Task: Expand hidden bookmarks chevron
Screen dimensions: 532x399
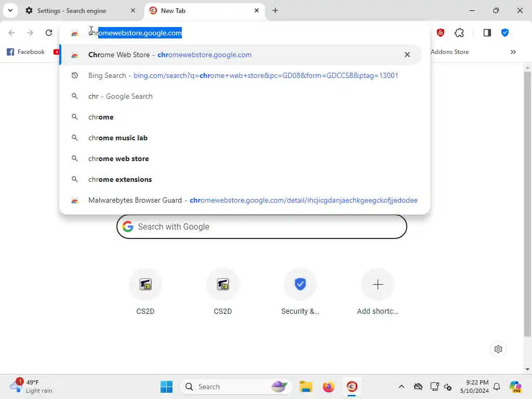Action: 513,52
